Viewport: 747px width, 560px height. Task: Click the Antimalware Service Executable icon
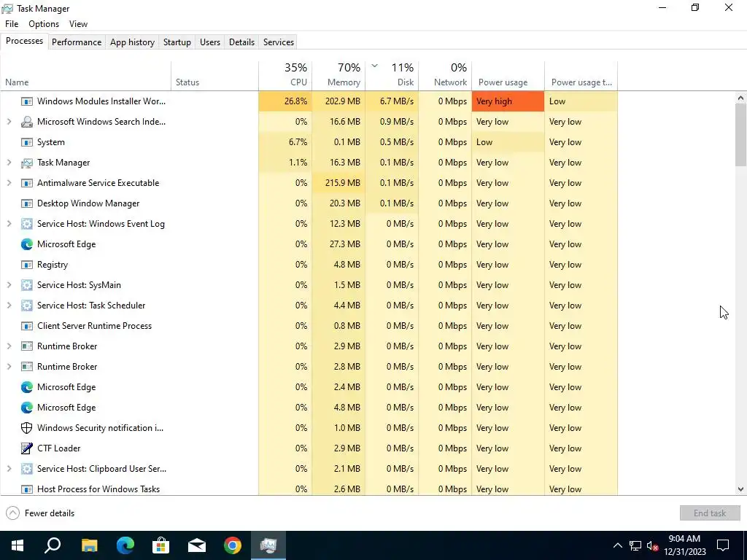pyautogui.click(x=27, y=183)
